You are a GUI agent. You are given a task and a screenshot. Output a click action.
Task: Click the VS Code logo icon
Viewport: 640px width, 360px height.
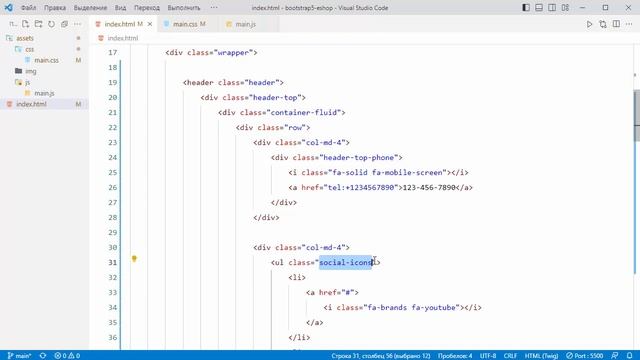pos(8,8)
